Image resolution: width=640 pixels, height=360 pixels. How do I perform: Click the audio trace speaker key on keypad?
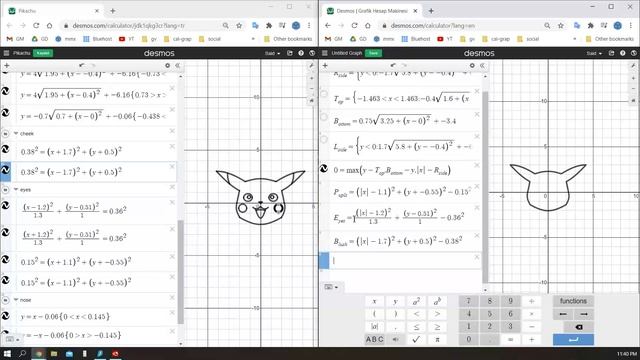point(395,339)
